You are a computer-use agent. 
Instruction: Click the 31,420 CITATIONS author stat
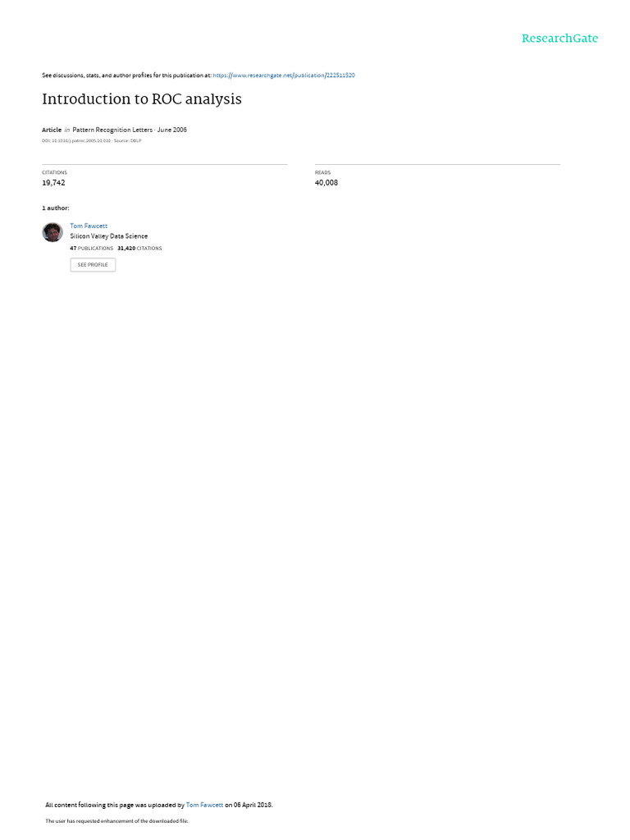[139, 249]
